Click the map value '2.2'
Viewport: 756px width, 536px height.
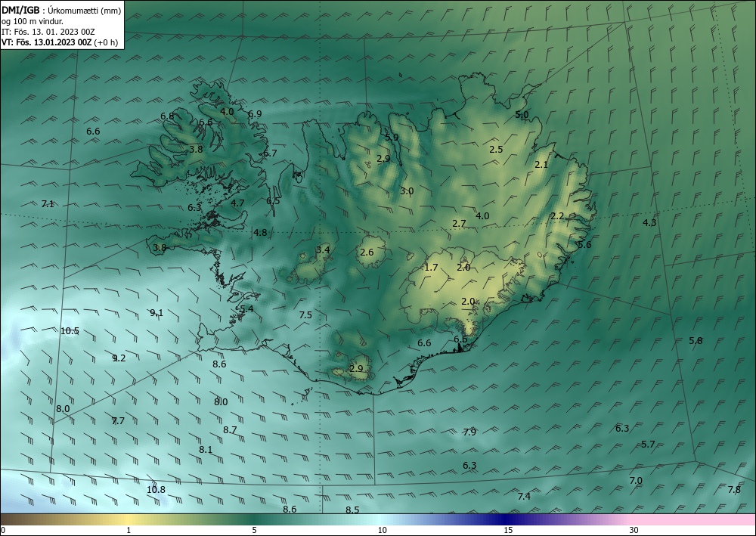tap(557, 216)
